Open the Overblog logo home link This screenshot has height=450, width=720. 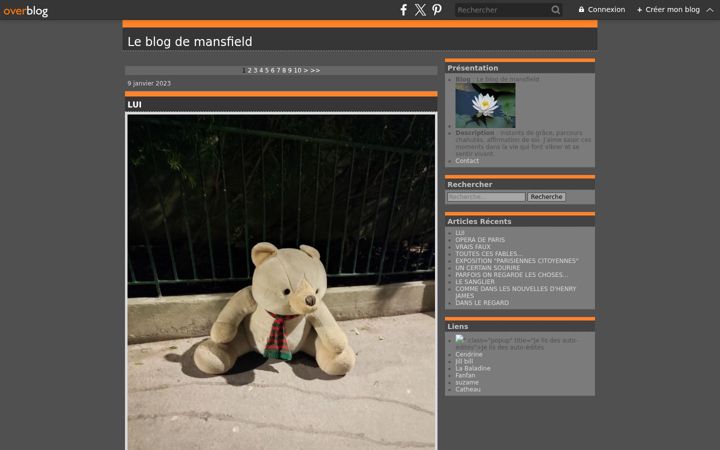tap(26, 11)
